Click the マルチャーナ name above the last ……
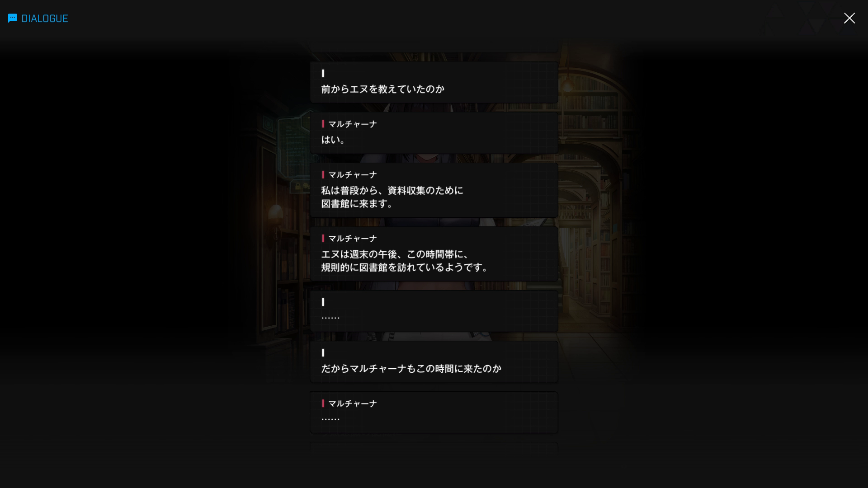Image resolution: width=868 pixels, height=488 pixels. (x=352, y=404)
